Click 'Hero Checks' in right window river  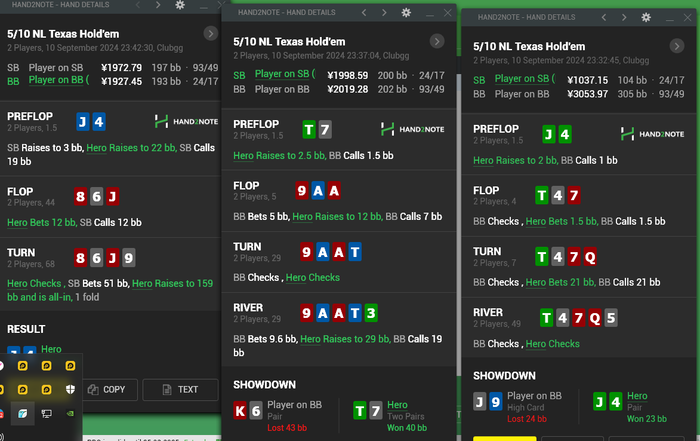coord(553,344)
